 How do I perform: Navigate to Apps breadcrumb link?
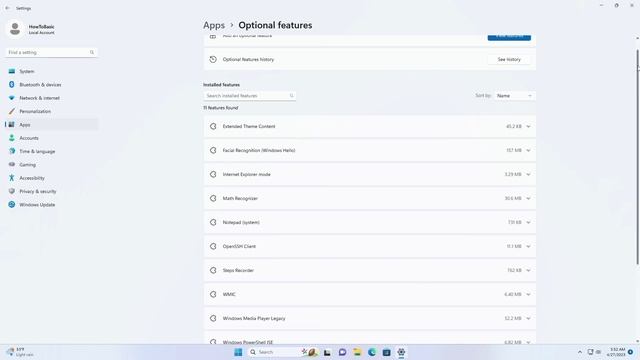[x=214, y=25]
